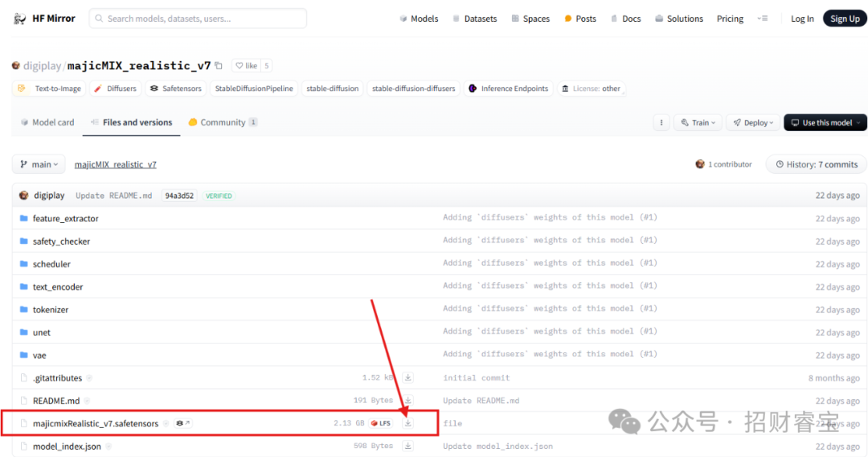Select the stable-diffusion-diffusers tag

(x=414, y=88)
